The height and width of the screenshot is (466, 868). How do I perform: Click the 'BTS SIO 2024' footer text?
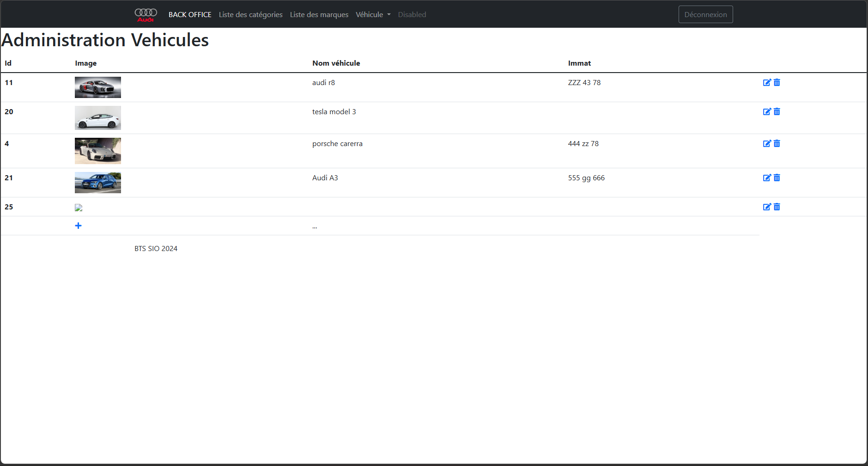click(x=156, y=249)
